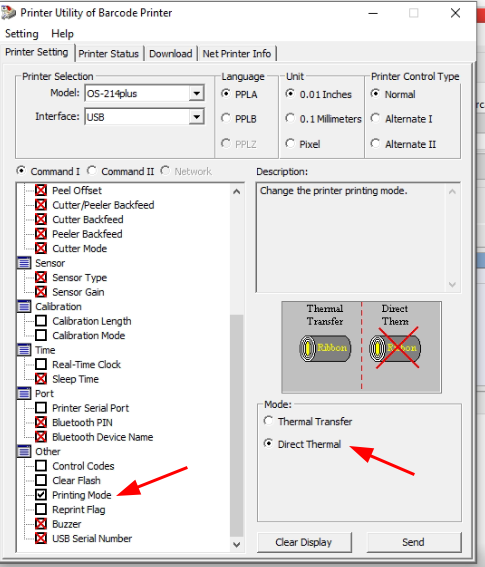Toggle the Bluetooth Device Name checkbox
Image resolution: width=485 pixels, height=567 pixels.
41,437
